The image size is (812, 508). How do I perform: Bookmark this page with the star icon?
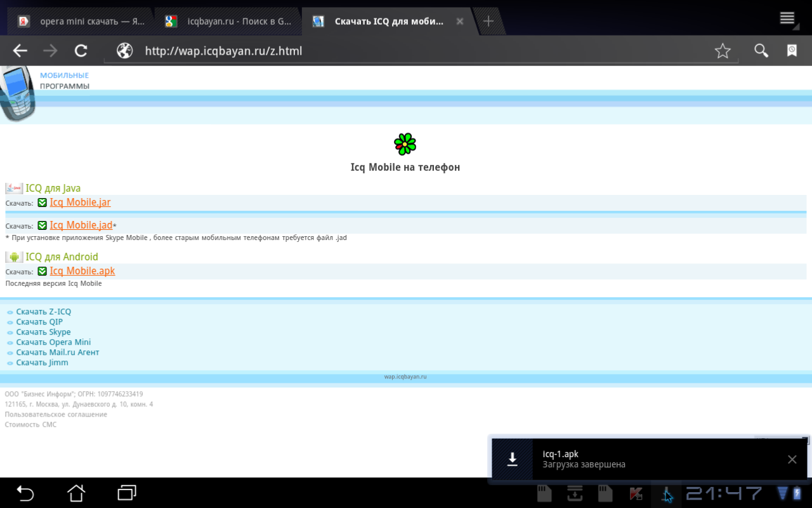[x=723, y=51]
